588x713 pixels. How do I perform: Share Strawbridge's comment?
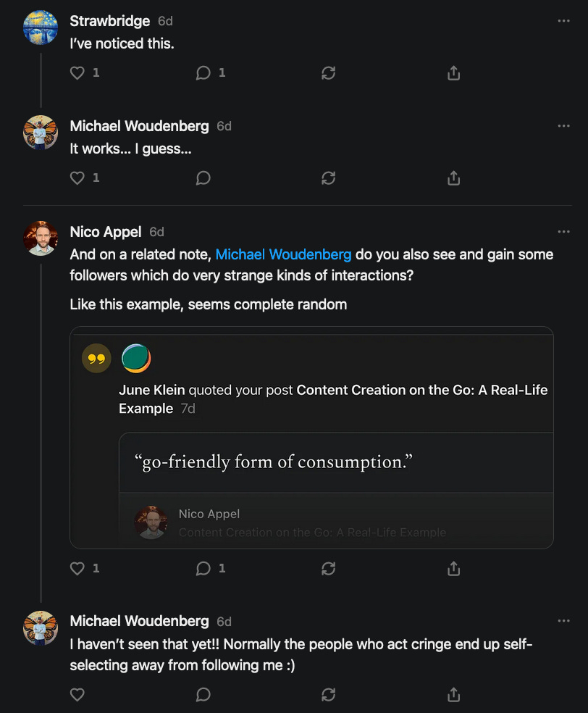click(454, 73)
